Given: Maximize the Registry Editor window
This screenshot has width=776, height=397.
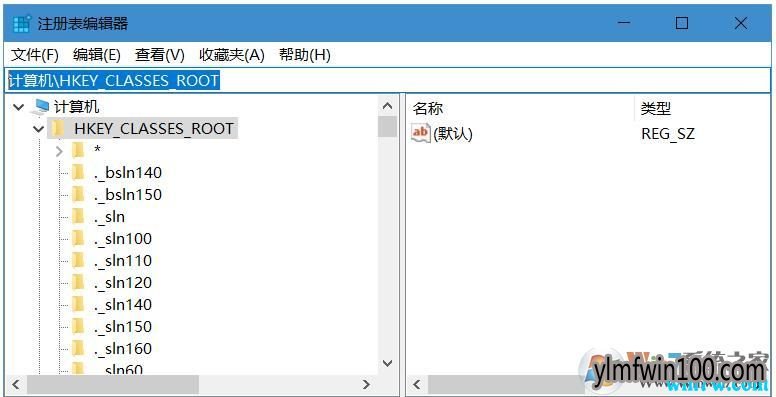Looking at the screenshot, I should tap(682, 23).
